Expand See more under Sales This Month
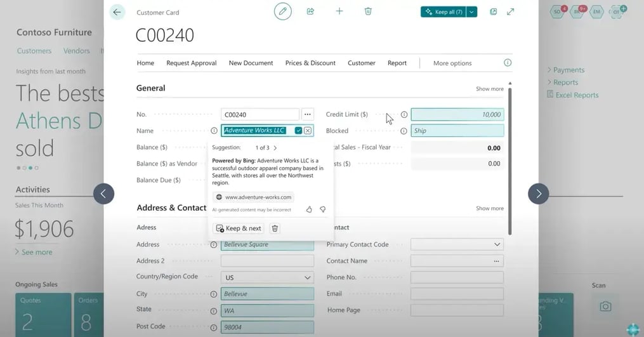Screen dimensions: 644x337 tap(34, 252)
